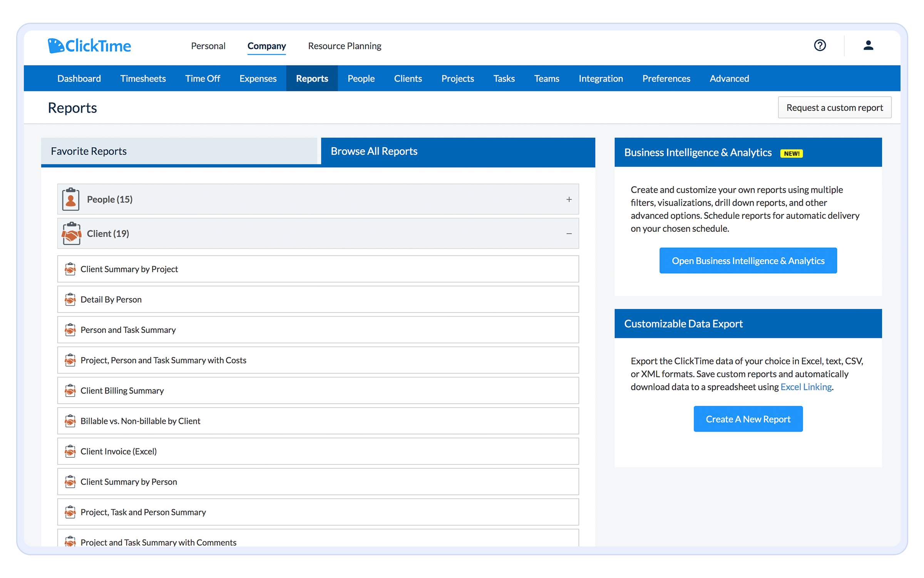This screenshot has height=578, width=924.
Task: Go to the Resource Planning section
Action: coord(345,46)
